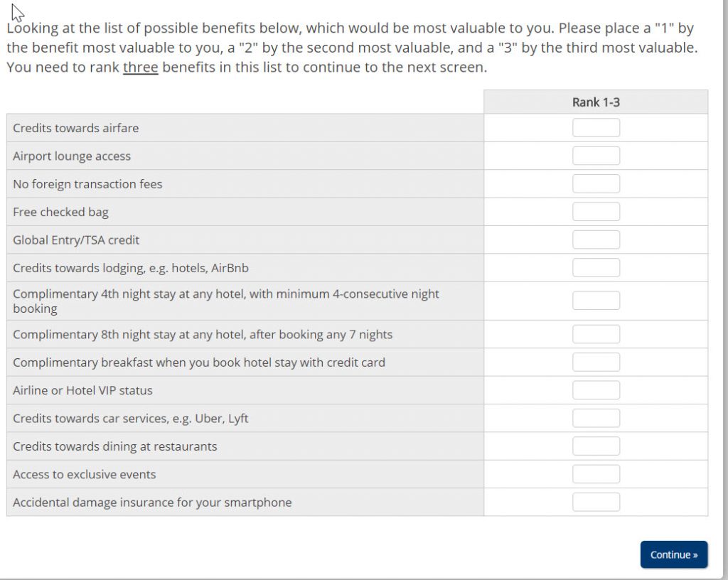Click the Complimentary 4th night stay rank box
This screenshot has width=728, height=580.
[596, 301]
